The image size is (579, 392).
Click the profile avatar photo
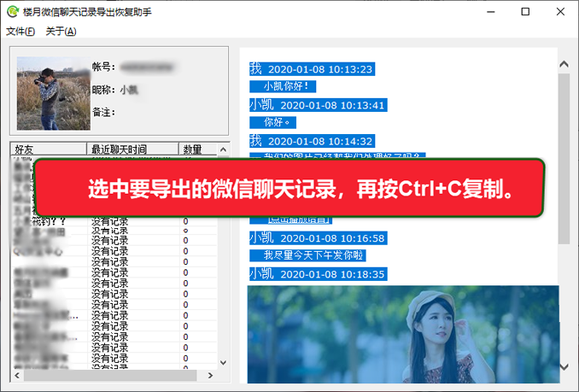(54, 93)
